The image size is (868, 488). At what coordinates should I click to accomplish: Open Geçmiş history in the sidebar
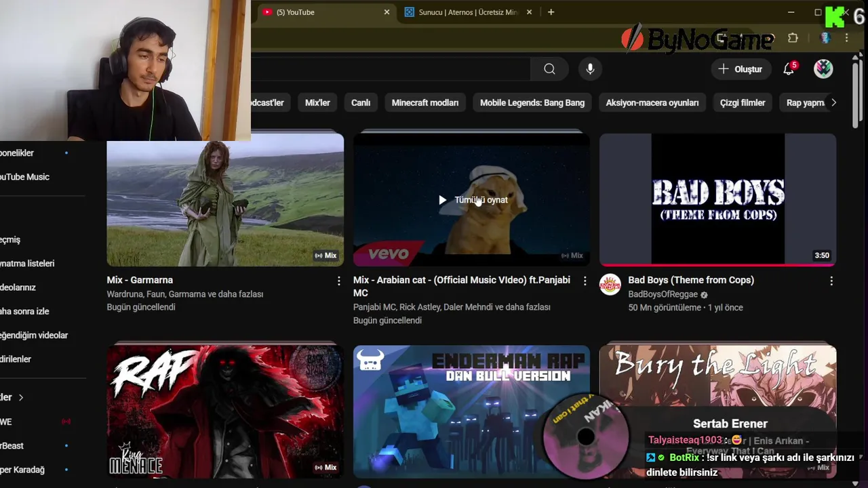(10, 240)
